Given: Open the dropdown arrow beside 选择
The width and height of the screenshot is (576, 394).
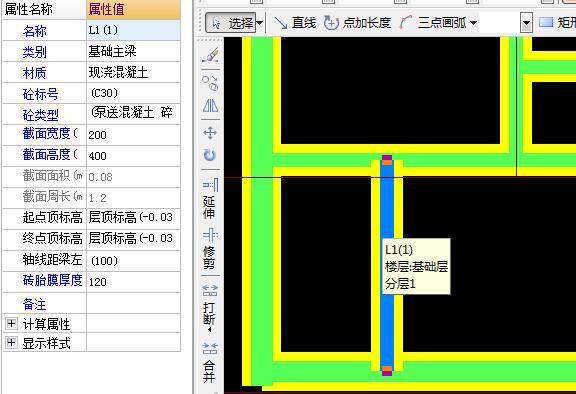Looking at the screenshot, I should tap(259, 23).
